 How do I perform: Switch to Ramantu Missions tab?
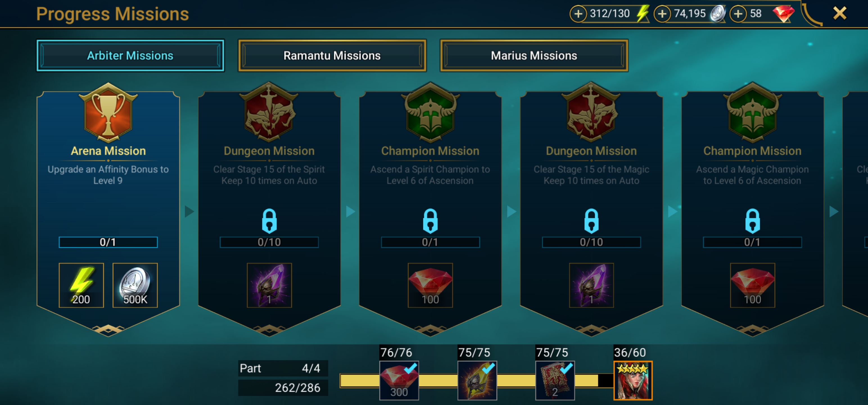pyautogui.click(x=332, y=56)
